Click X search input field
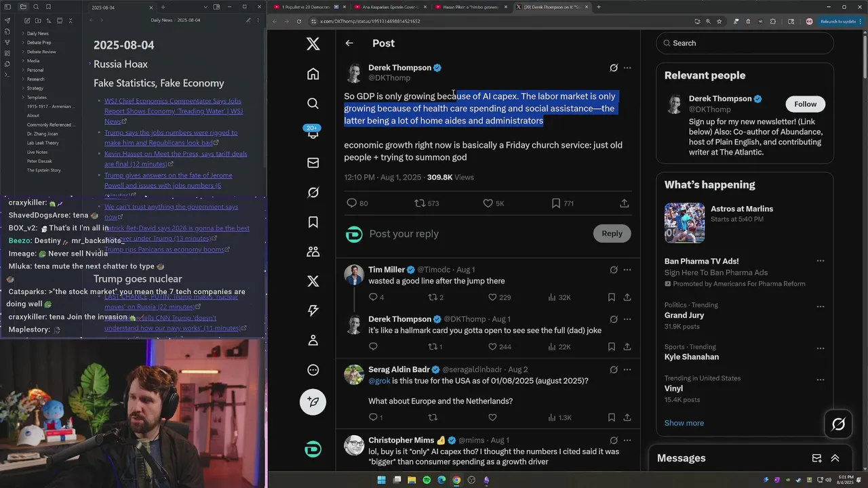The width and height of the screenshot is (868, 488). (x=745, y=43)
